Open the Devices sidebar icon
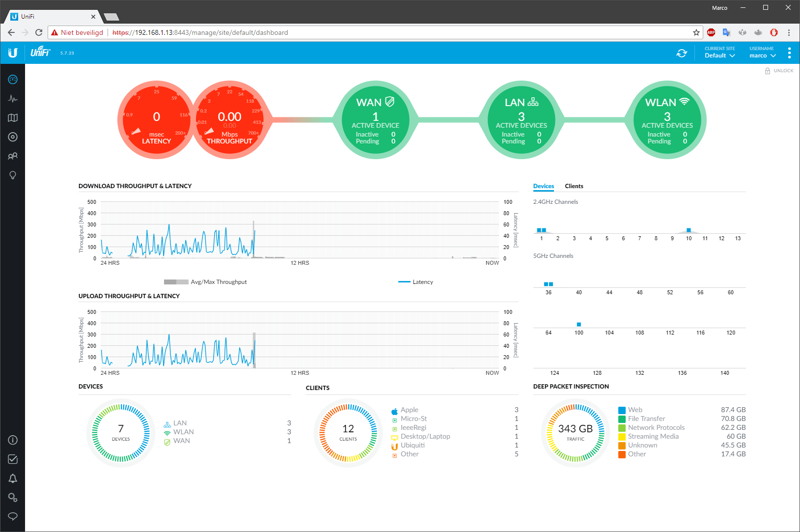 pyautogui.click(x=13, y=137)
